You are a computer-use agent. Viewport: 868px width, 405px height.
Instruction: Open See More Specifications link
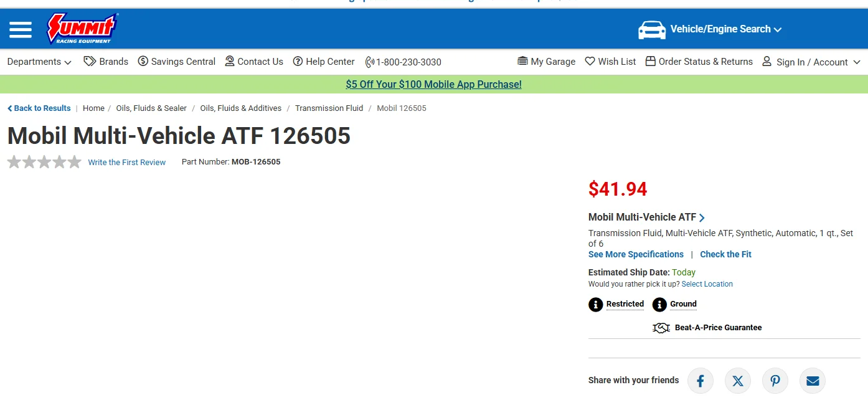[636, 254]
